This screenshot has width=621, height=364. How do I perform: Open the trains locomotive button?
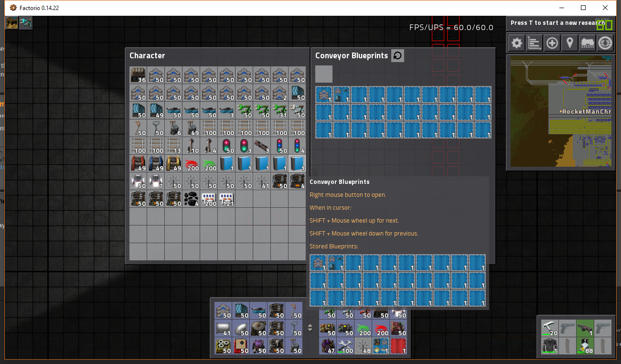(x=587, y=43)
